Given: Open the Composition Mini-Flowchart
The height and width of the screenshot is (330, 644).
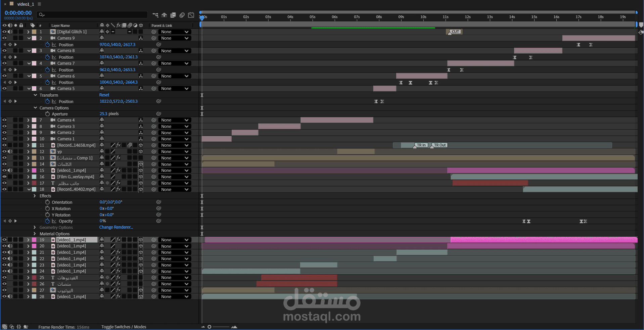Looking at the screenshot, I should (155, 15).
